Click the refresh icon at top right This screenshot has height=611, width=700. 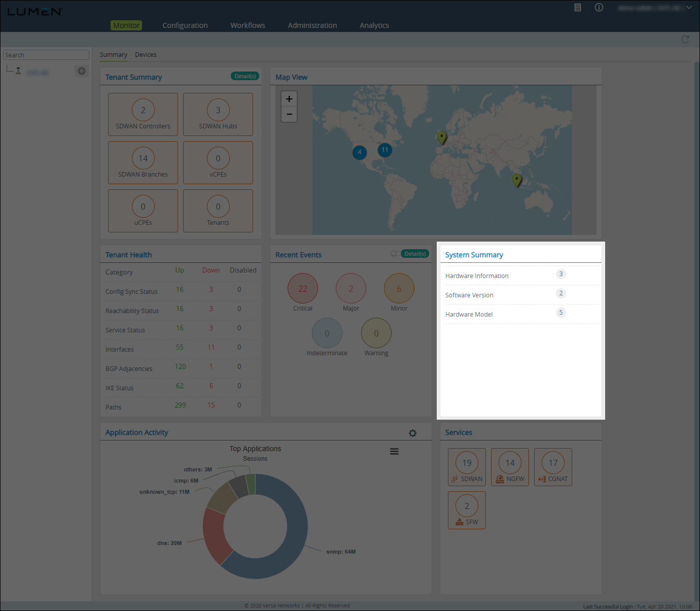point(685,40)
